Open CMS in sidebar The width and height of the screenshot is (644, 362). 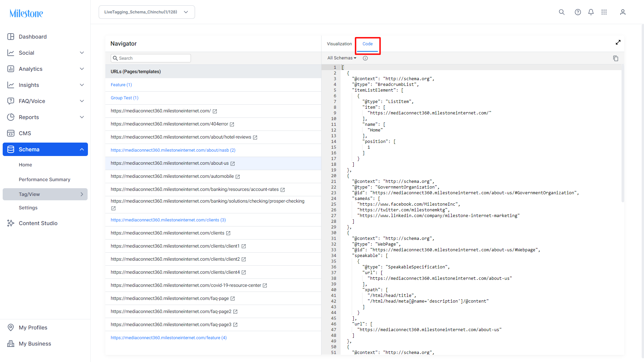point(25,133)
